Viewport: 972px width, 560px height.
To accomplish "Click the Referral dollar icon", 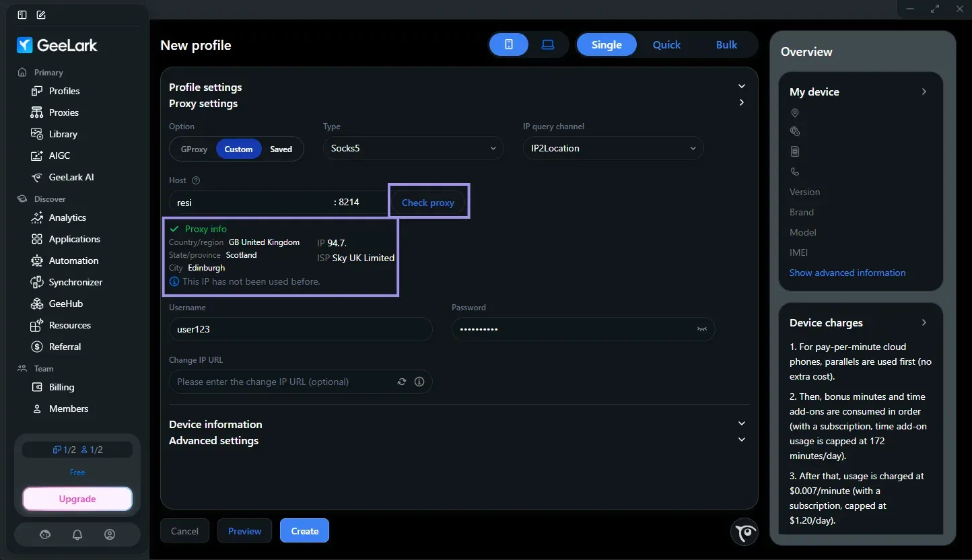I will point(37,347).
